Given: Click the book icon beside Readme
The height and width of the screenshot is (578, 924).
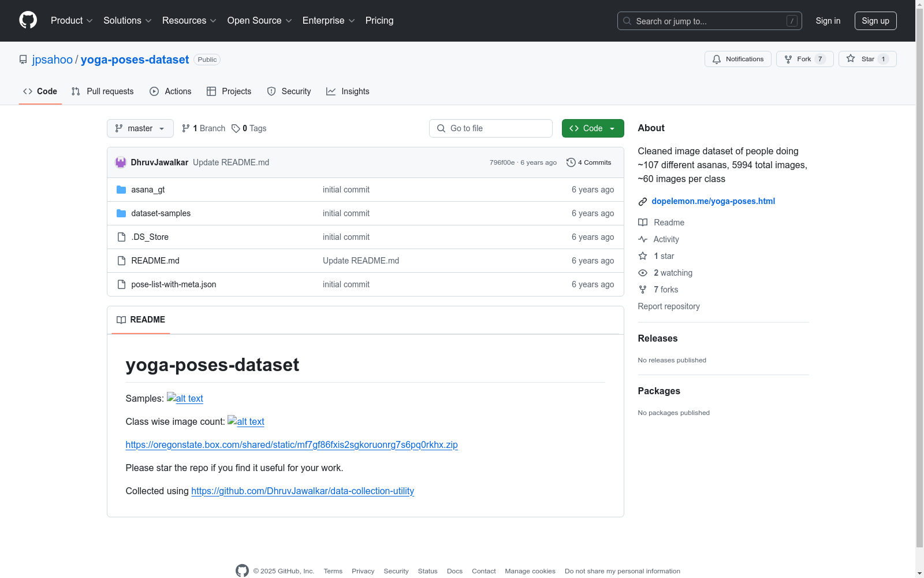Looking at the screenshot, I should (x=643, y=223).
